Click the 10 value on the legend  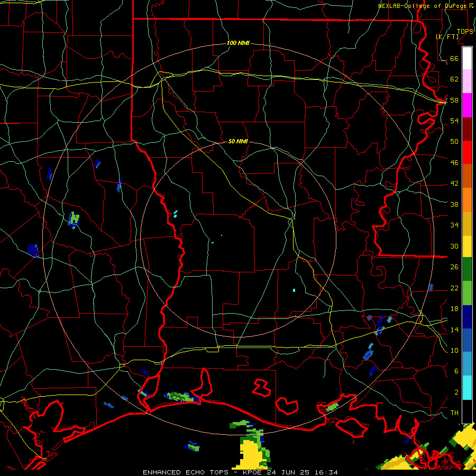click(x=454, y=351)
